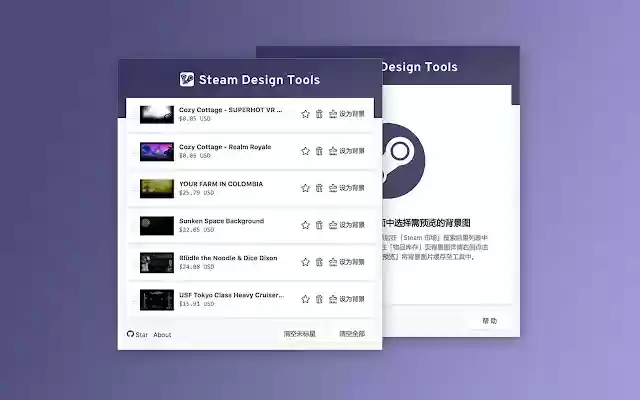Set Sunken Space Background as background

point(347,225)
